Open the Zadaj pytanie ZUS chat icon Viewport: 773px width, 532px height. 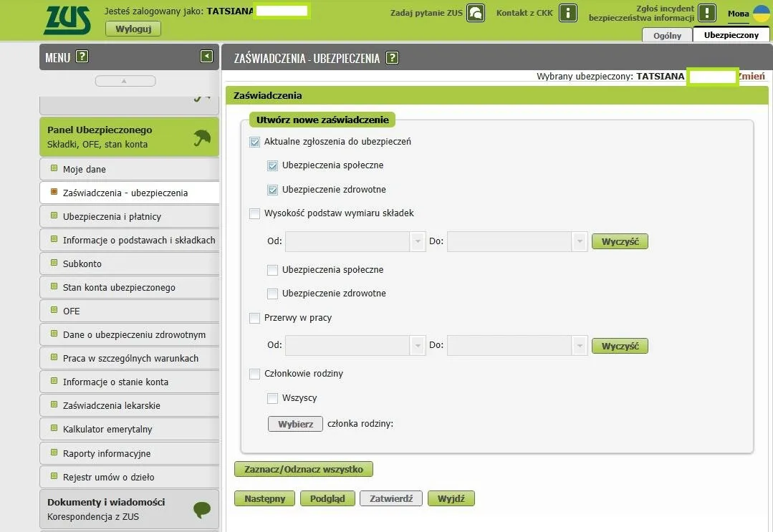coord(476,13)
